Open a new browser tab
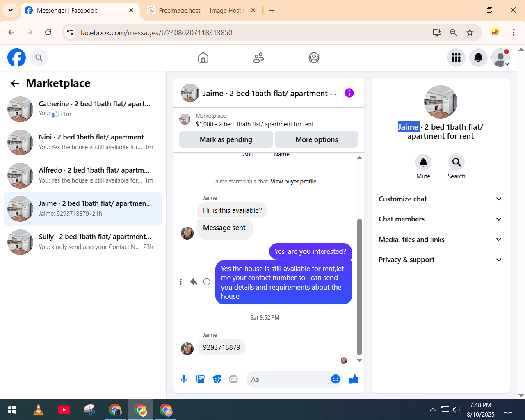The height and width of the screenshot is (420, 525). [x=272, y=10]
